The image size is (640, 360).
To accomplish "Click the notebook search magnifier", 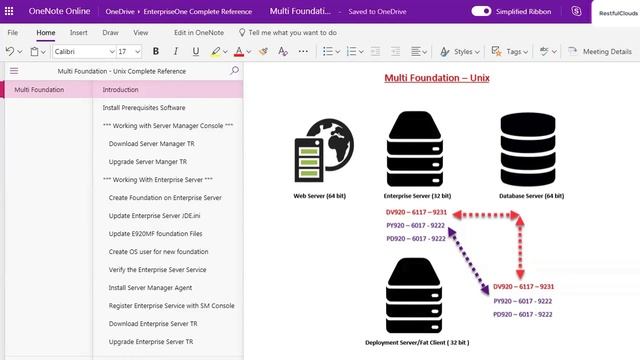I will [x=234, y=71].
